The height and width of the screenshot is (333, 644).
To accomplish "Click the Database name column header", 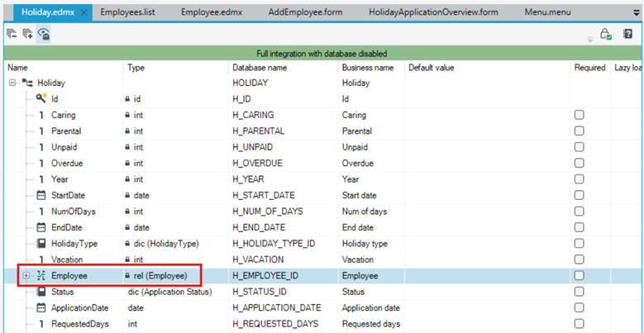I will (x=260, y=68).
